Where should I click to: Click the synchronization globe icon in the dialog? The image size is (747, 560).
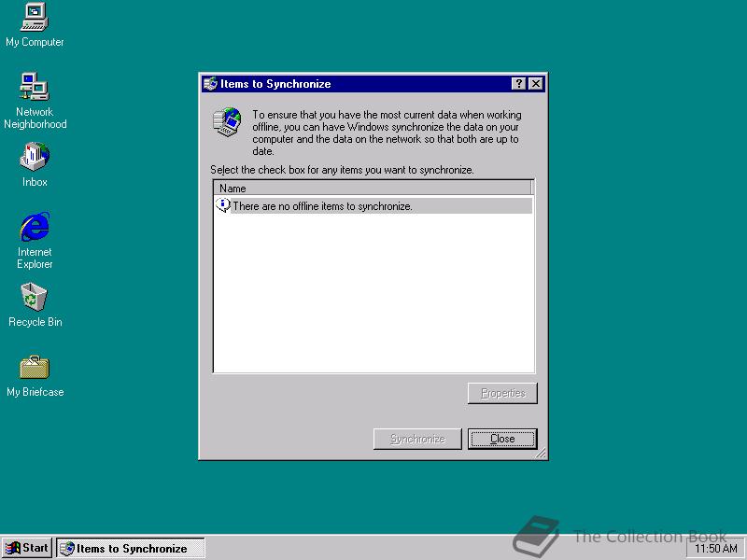[x=227, y=122]
